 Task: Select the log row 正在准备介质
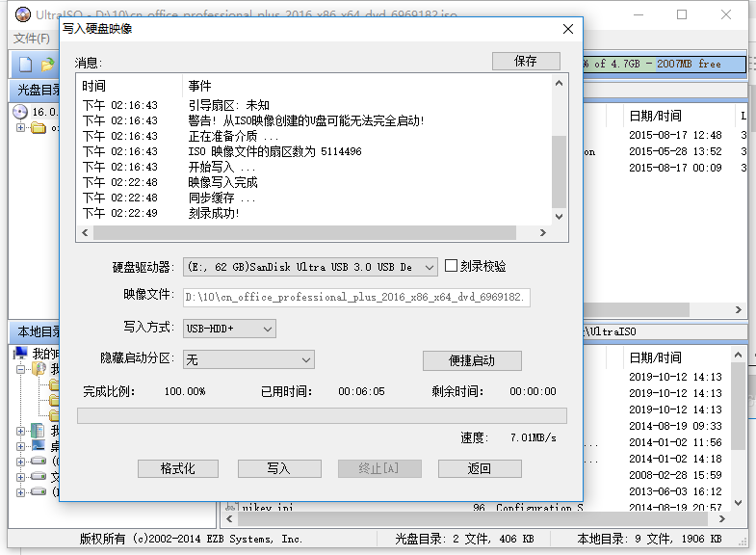click(x=313, y=136)
